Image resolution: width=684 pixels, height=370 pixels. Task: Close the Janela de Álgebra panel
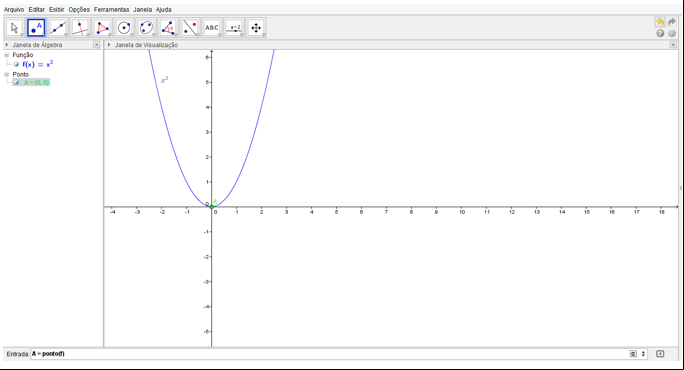tap(96, 45)
